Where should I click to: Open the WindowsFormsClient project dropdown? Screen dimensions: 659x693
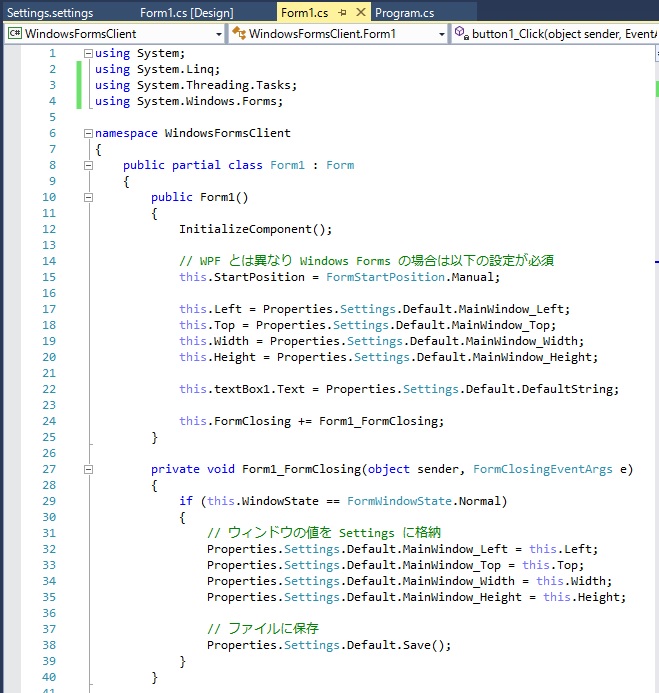(x=218, y=34)
